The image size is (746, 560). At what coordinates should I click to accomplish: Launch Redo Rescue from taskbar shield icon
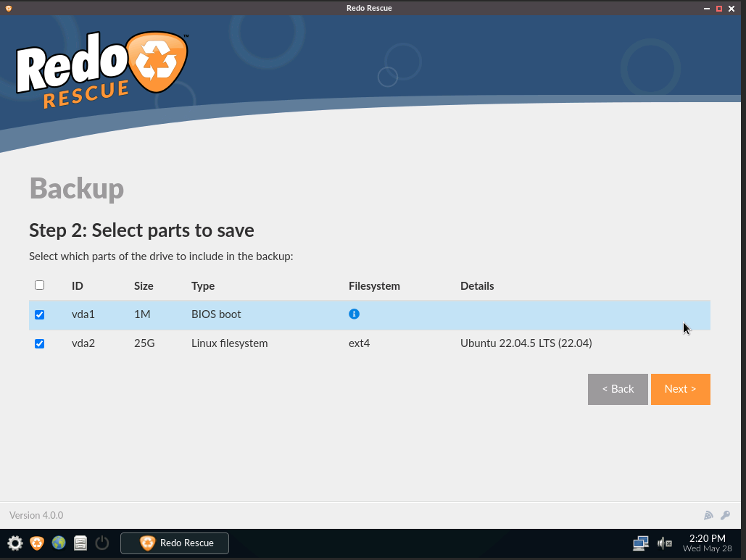(37, 543)
